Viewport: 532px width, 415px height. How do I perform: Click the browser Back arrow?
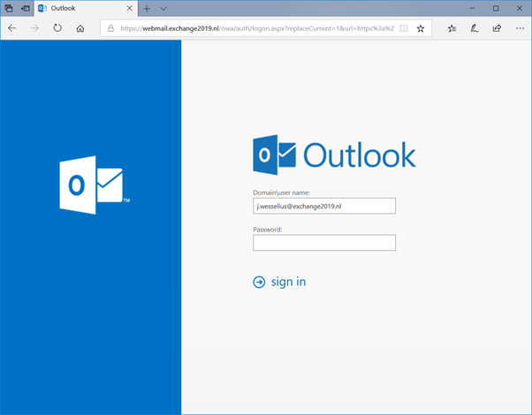[x=12, y=28]
